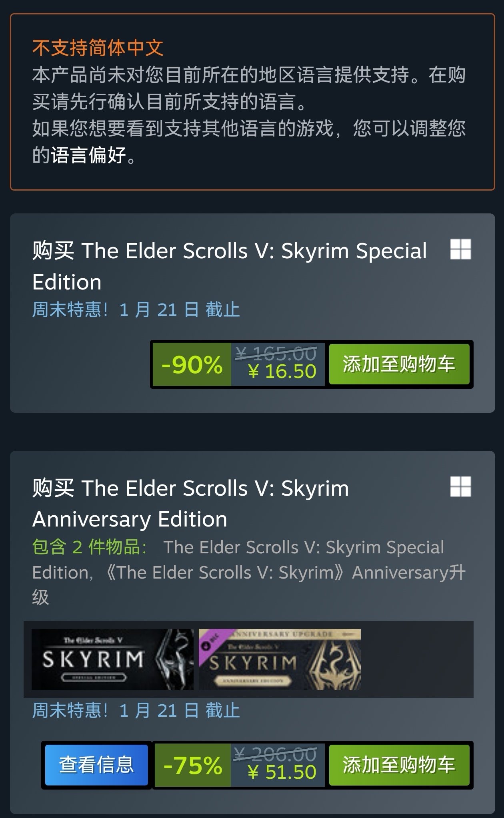Click the ¥ 16.50 discounted price
The width and height of the screenshot is (504, 818).
click(282, 372)
